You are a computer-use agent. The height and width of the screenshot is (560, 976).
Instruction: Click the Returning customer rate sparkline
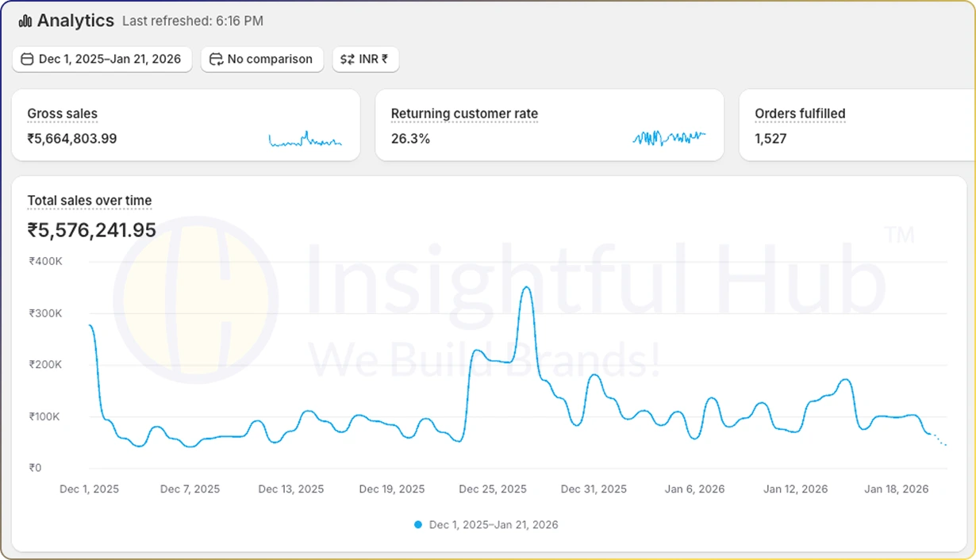[669, 137]
